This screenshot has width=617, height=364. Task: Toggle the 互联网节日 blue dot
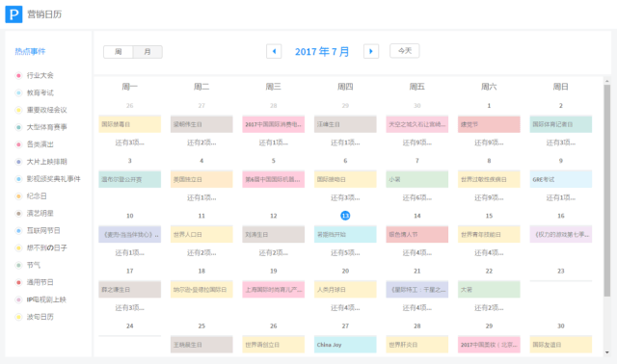click(x=18, y=231)
